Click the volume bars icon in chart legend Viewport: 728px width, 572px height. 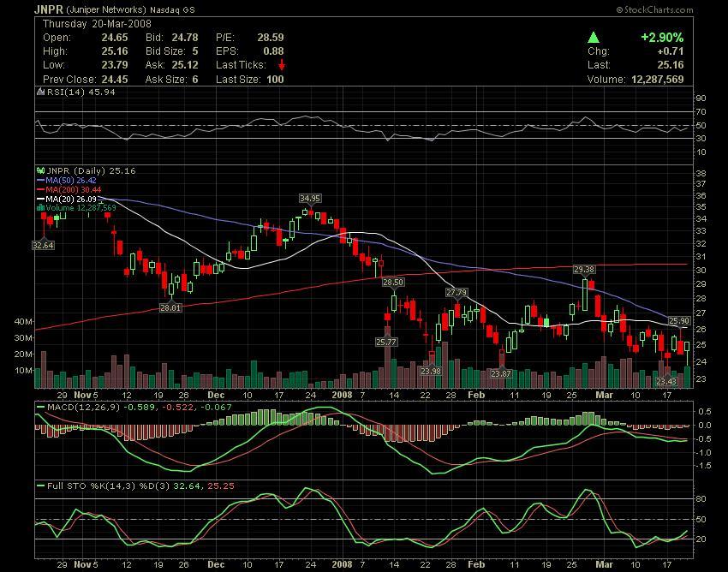(x=40, y=208)
